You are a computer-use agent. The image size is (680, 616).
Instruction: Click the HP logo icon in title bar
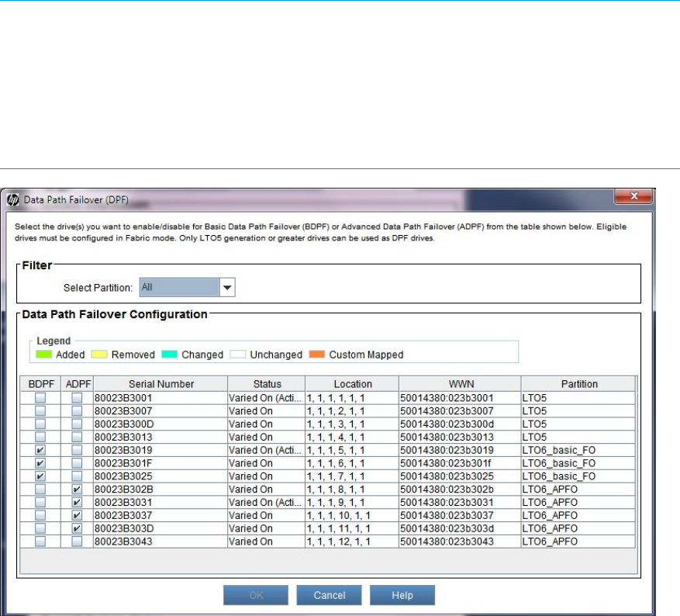pyautogui.click(x=12, y=199)
